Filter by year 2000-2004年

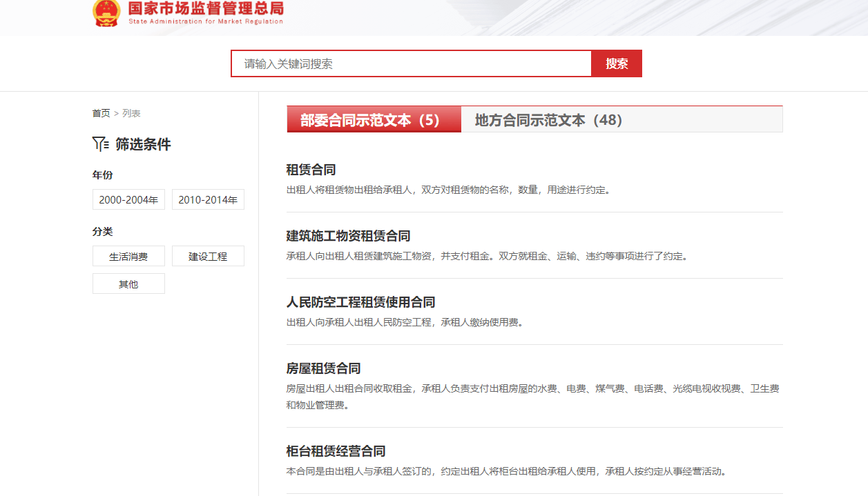pos(128,200)
